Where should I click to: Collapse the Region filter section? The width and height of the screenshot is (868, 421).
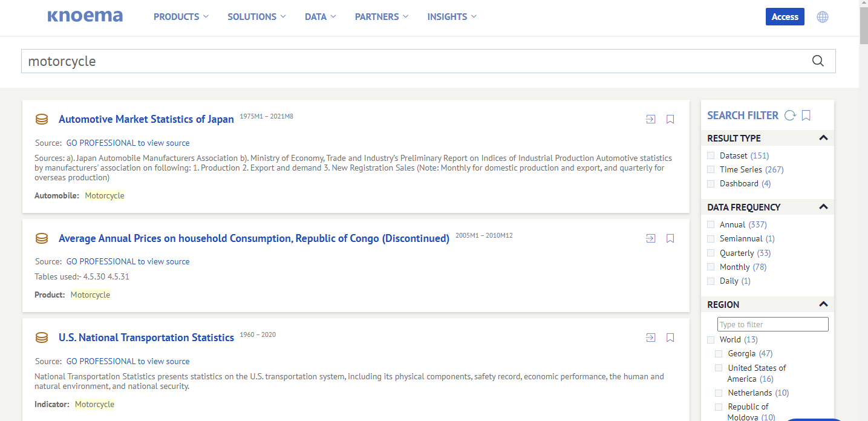823,304
